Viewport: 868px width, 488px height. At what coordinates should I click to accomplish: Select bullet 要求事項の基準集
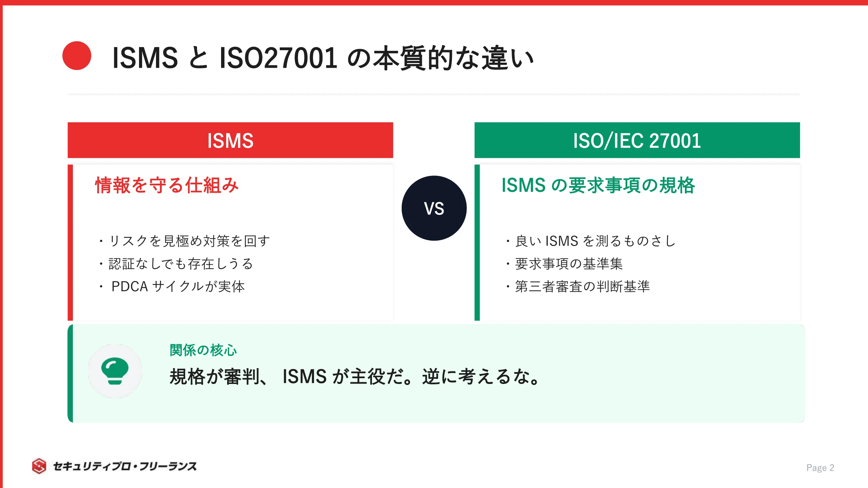coord(564,264)
